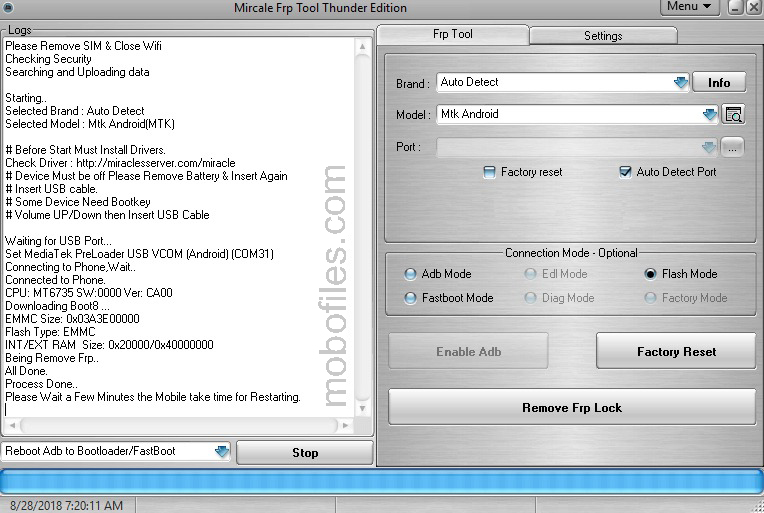Uncheck the Auto Detect Port checkbox

pos(625,172)
